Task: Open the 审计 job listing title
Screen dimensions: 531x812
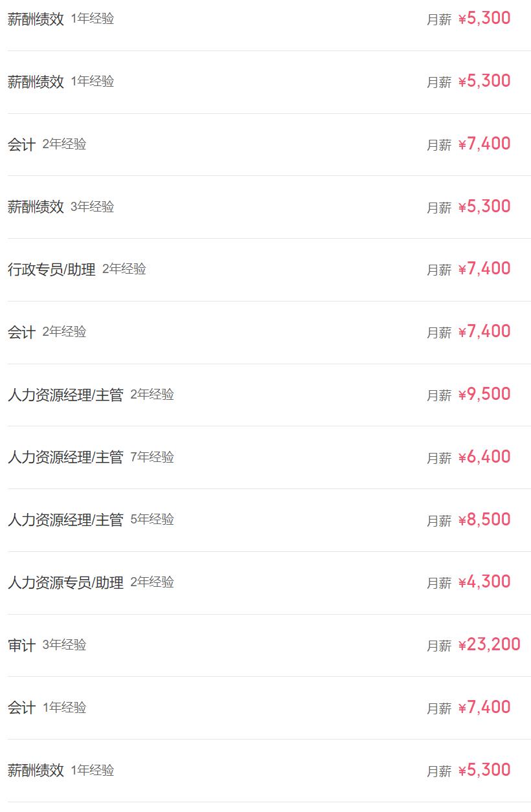Action: click(x=21, y=645)
